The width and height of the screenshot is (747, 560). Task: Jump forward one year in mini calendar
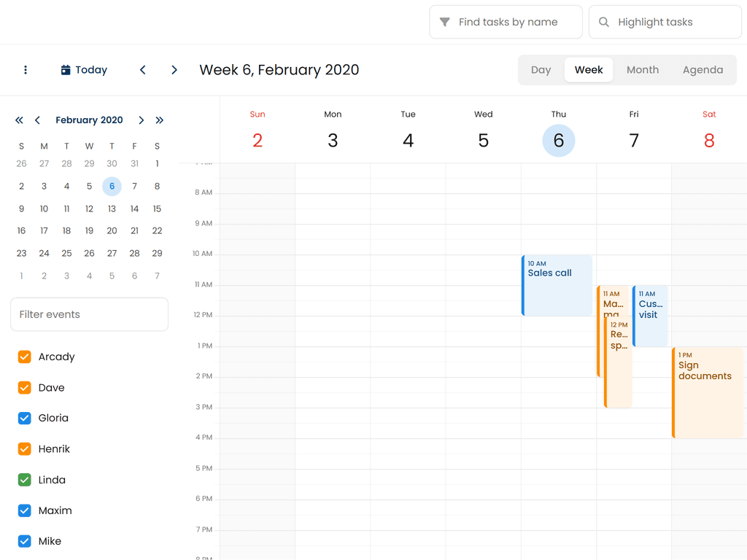[160, 120]
